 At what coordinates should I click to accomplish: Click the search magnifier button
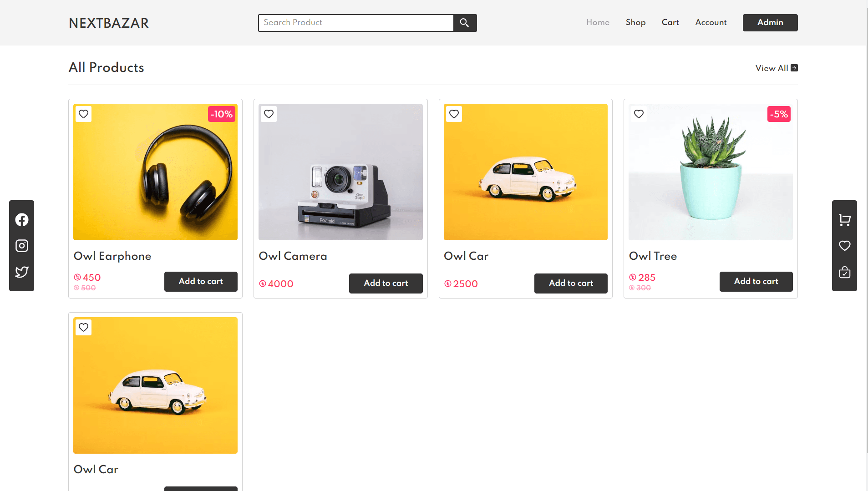464,23
